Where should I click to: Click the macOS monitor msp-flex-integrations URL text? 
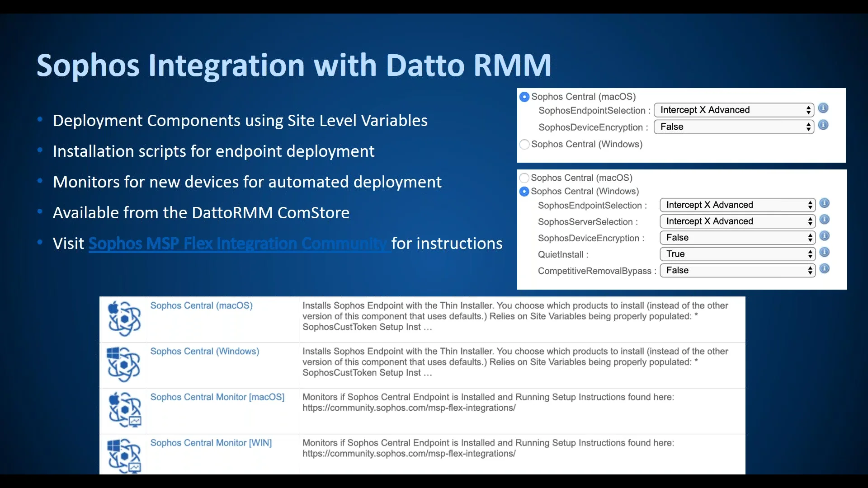pos(409,408)
